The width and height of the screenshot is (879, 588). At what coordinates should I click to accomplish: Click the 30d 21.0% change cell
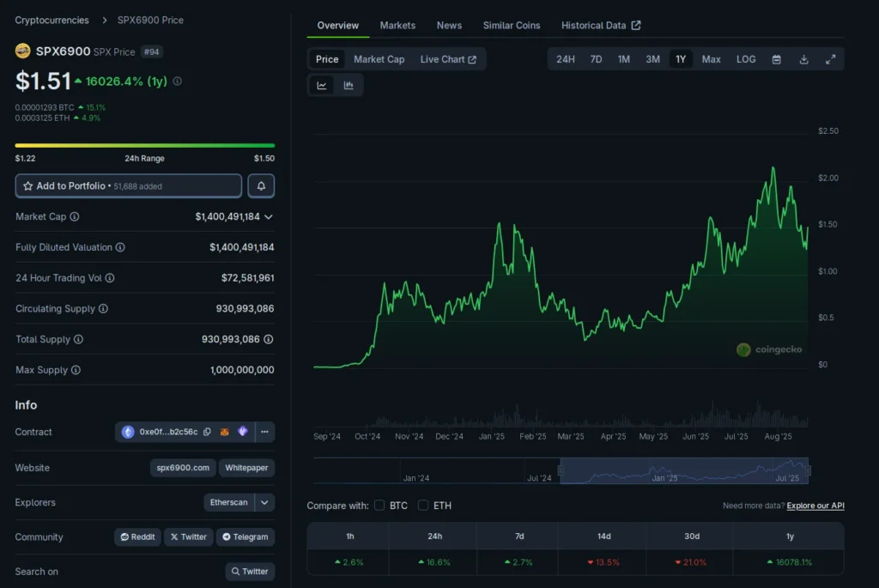click(x=691, y=562)
